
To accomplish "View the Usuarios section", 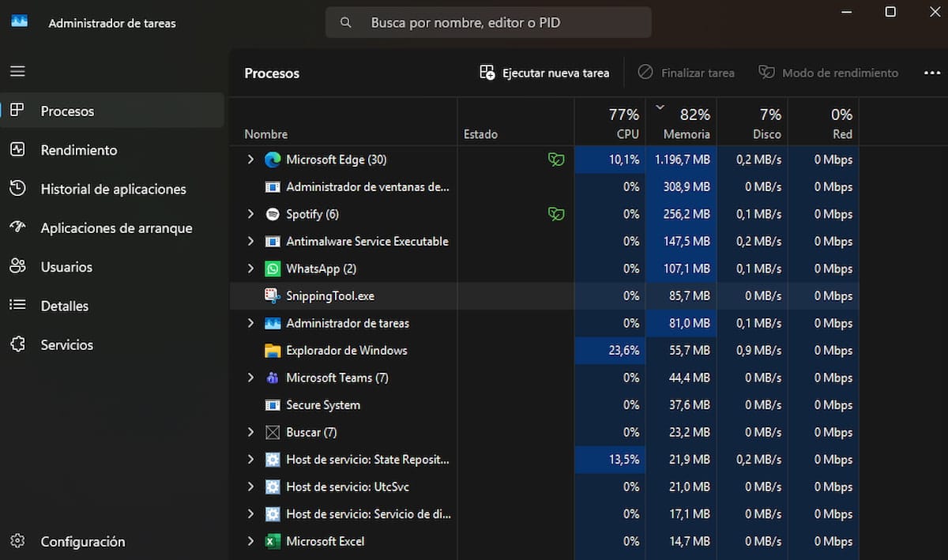I will coord(67,266).
